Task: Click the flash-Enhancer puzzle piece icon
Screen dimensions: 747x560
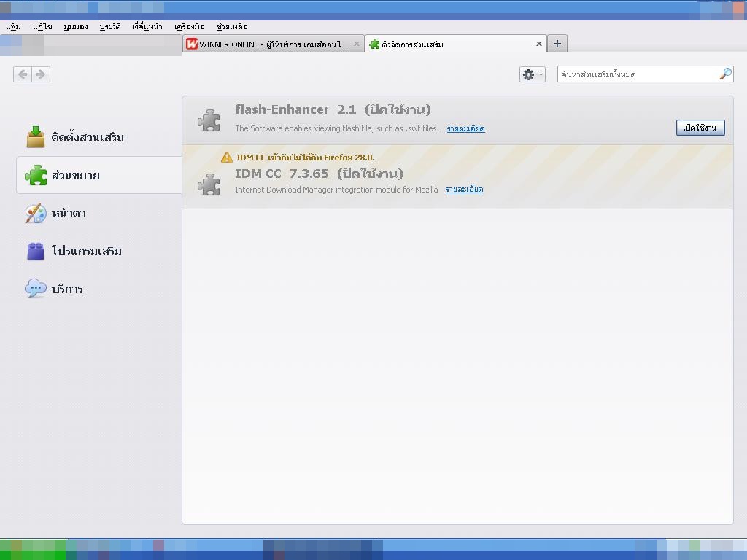Action: 209,120
